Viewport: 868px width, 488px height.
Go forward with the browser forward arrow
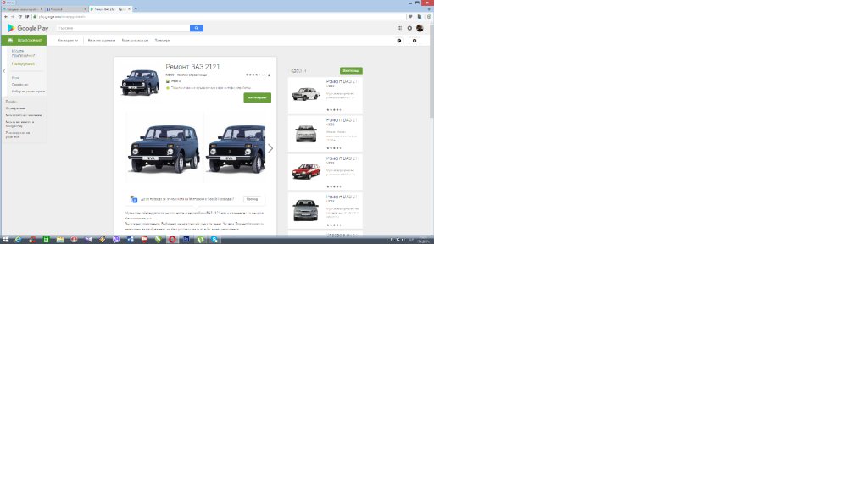12,17
